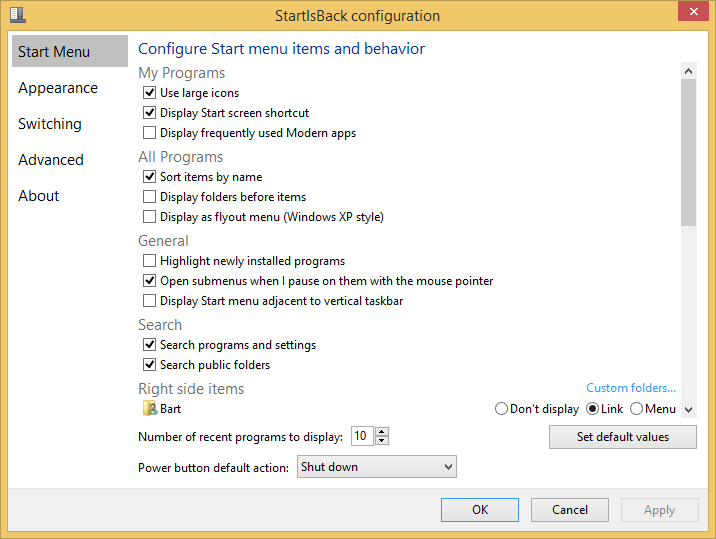Viewport: 716px width, 539px height.
Task: Increase recent programs count with up arrow
Action: pos(382,431)
